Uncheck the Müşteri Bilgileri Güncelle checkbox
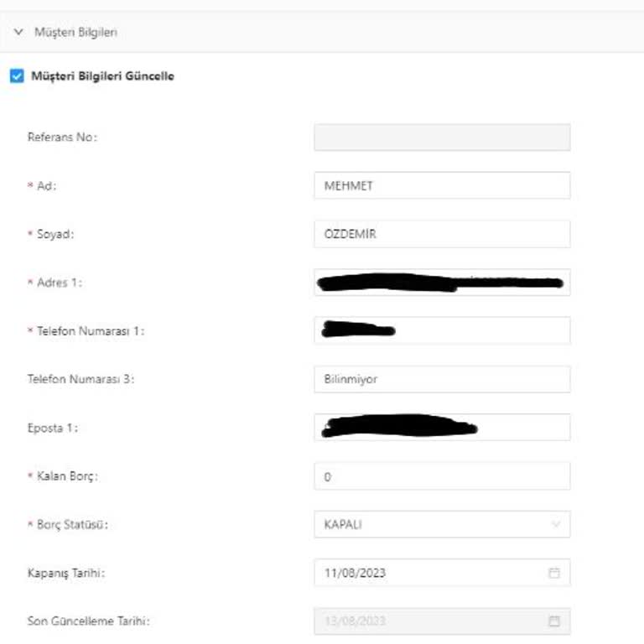The height and width of the screenshot is (644, 644). pyautogui.click(x=17, y=76)
